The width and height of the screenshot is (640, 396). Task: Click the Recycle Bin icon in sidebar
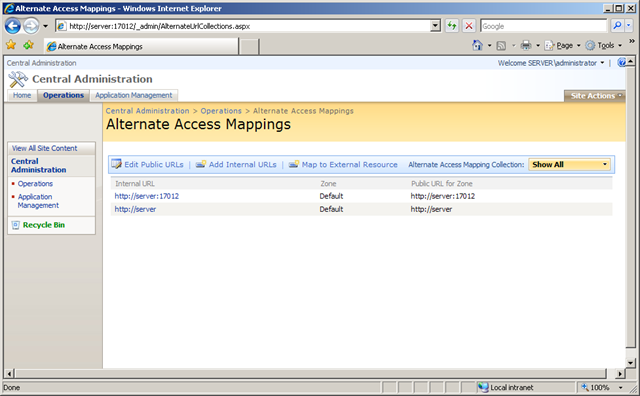pyautogui.click(x=16, y=225)
